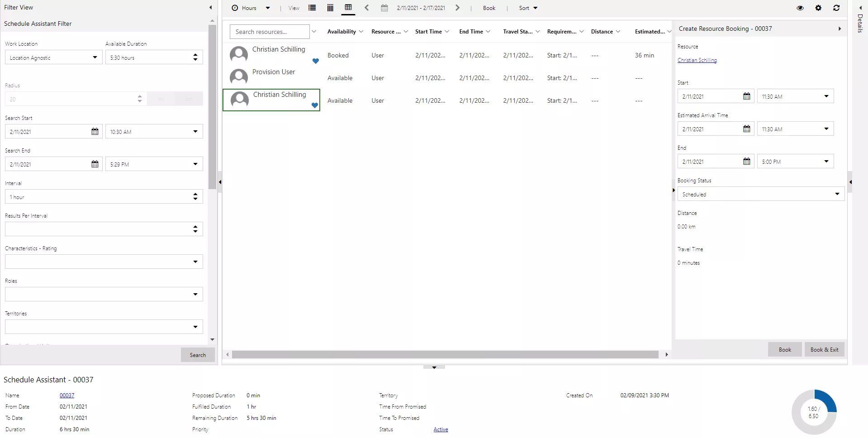Open the gear settings icon
The width and height of the screenshot is (868, 438).
[818, 8]
